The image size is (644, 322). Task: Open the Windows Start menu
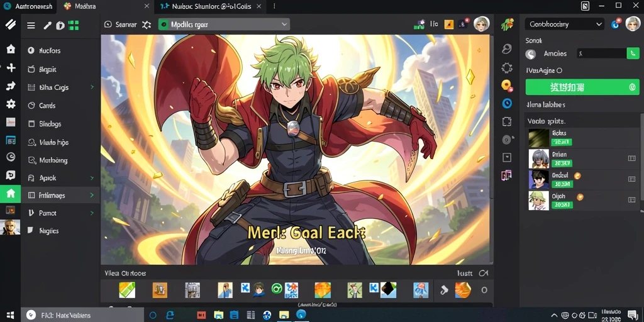(10, 316)
